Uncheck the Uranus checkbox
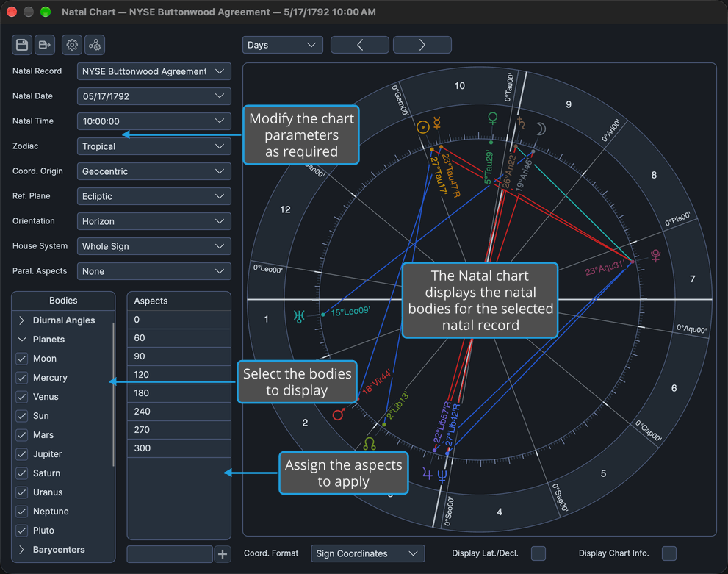The height and width of the screenshot is (574, 728). 22,492
